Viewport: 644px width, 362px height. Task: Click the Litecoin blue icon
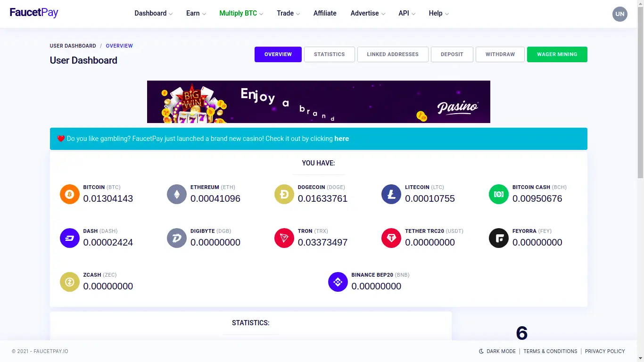pos(391,194)
